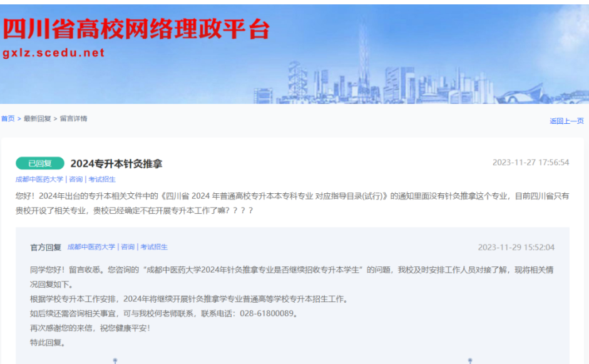Screen dimensions: 589x364
Task: Go to 最新回复 in the breadcrumb
Action: point(37,119)
